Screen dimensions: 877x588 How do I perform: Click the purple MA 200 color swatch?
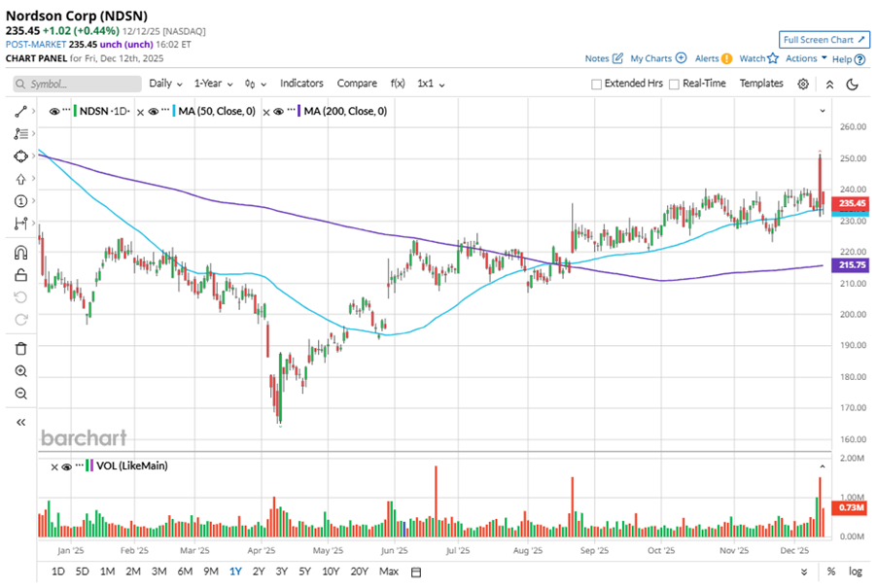click(299, 112)
